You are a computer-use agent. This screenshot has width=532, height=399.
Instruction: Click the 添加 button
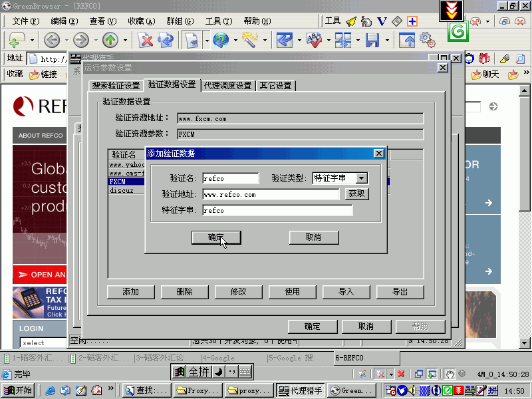(130, 292)
